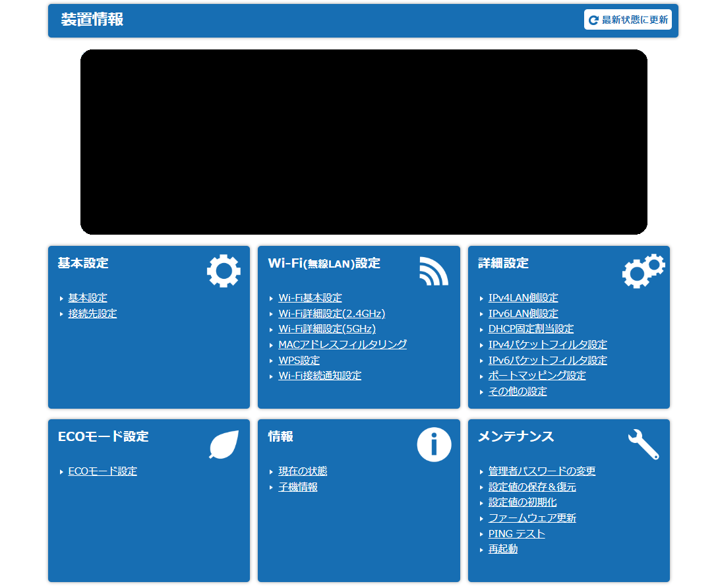Click the arrow marker beside Wi-Fi基本設定

point(270,297)
